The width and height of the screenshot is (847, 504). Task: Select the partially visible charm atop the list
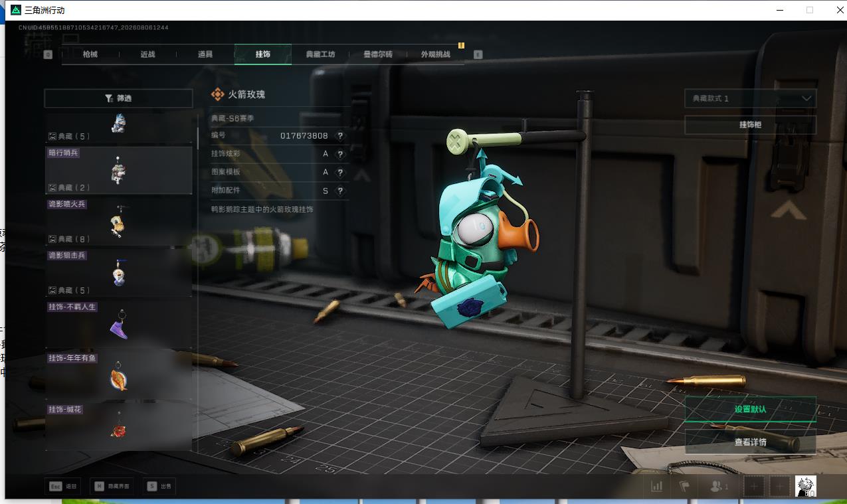(x=119, y=127)
